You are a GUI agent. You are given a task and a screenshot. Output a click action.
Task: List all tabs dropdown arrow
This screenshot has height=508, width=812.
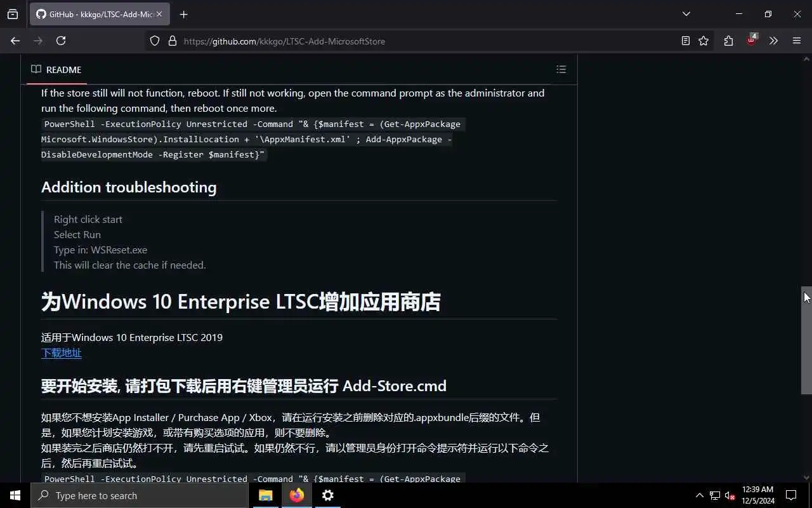point(686,14)
